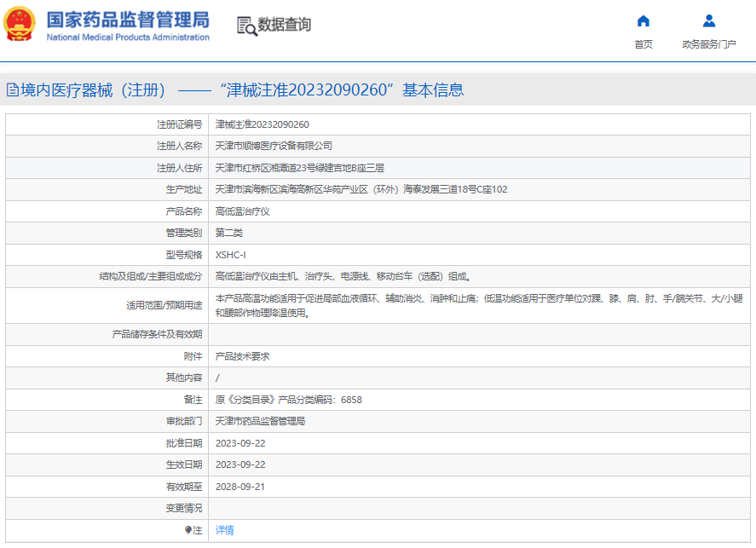
Task: Select the 结构及组成 description value
Action: 343,276
